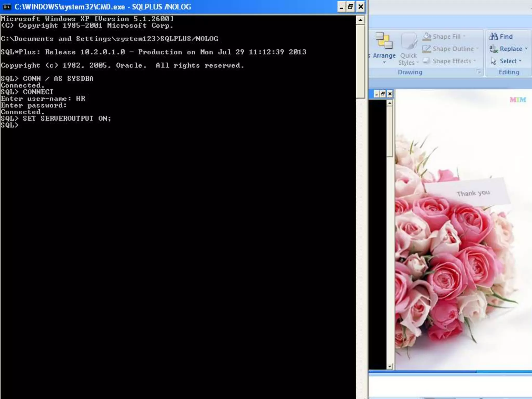Click the embedded console scrollbar thumb

389,132
